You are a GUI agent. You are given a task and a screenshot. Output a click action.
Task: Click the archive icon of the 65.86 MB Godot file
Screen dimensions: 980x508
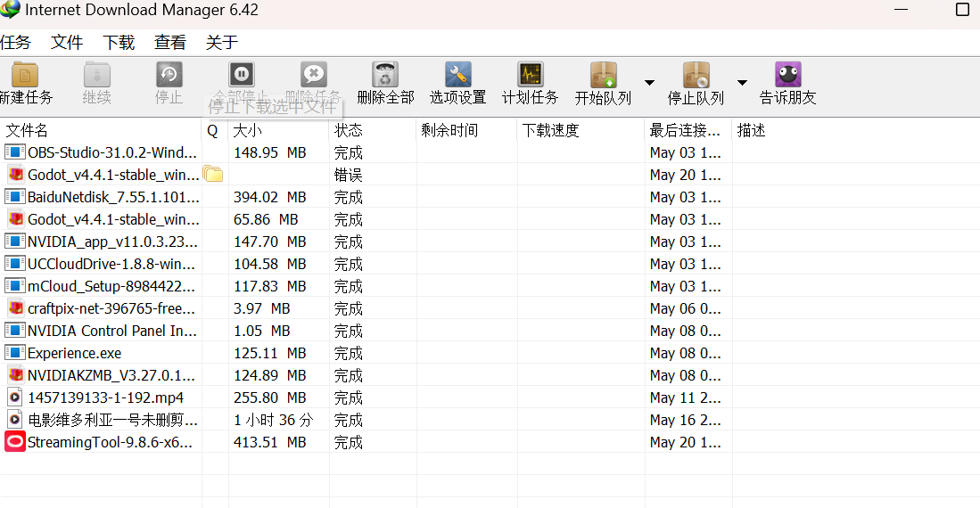(16, 219)
